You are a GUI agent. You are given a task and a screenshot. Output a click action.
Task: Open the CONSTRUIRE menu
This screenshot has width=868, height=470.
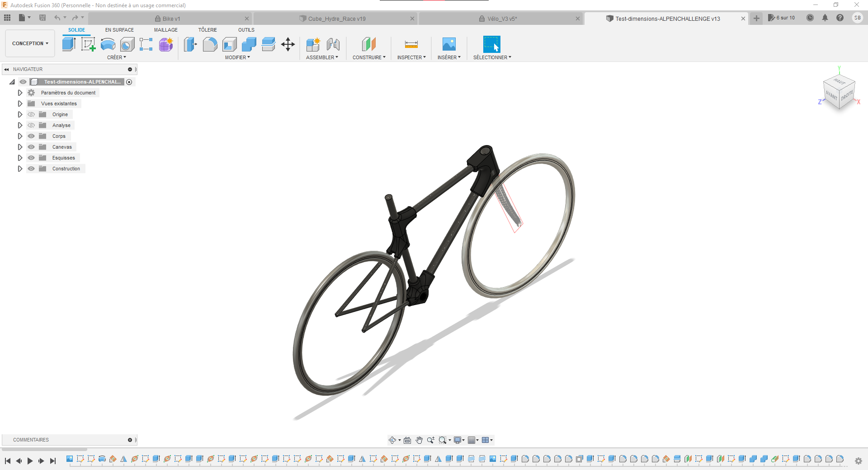click(369, 57)
